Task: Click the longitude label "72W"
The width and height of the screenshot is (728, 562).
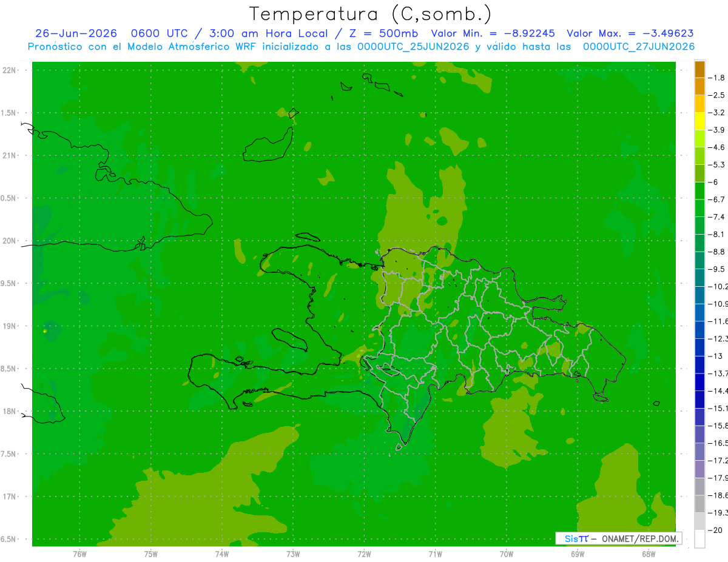Action: point(364,554)
